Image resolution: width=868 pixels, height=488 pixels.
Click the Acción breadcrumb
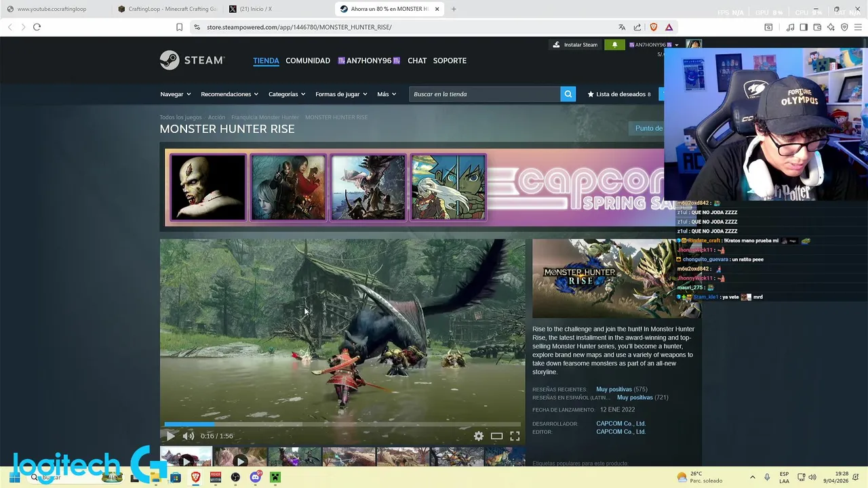tap(216, 117)
